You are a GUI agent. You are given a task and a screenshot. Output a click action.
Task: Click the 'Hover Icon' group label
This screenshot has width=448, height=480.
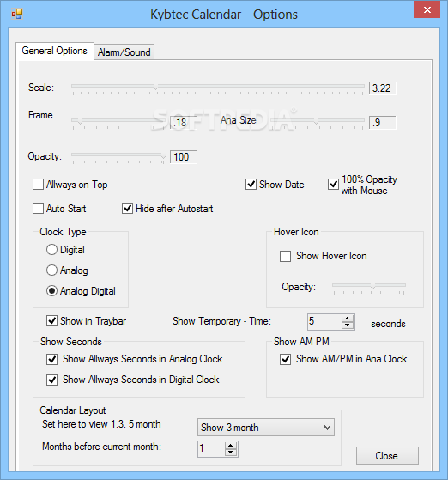[x=296, y=232]
